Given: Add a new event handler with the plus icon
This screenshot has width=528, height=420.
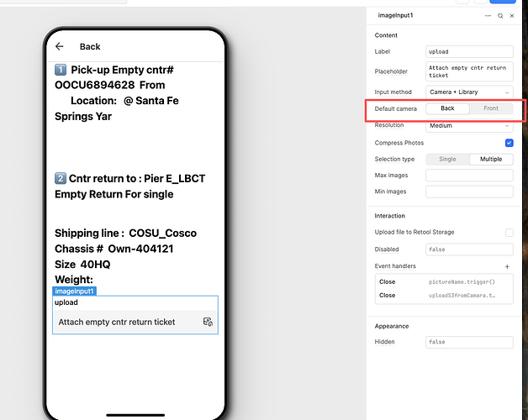Looking at the screenshot, I should [507, 266].
